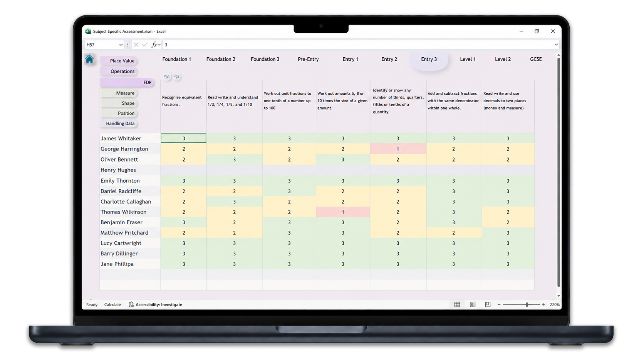Click the Excel app icon in title bar
The width and height of the screenshot is (644, 362).
pyautogui.click(x=88, y=32)
